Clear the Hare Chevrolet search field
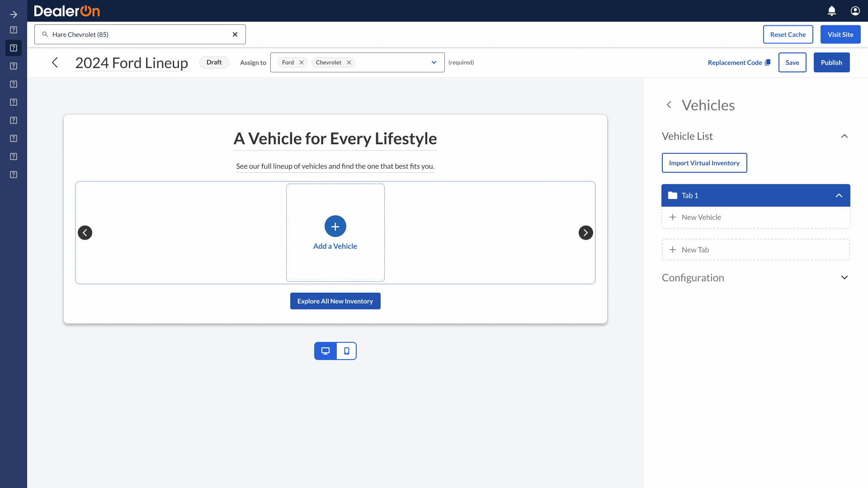 pos(235,34)
